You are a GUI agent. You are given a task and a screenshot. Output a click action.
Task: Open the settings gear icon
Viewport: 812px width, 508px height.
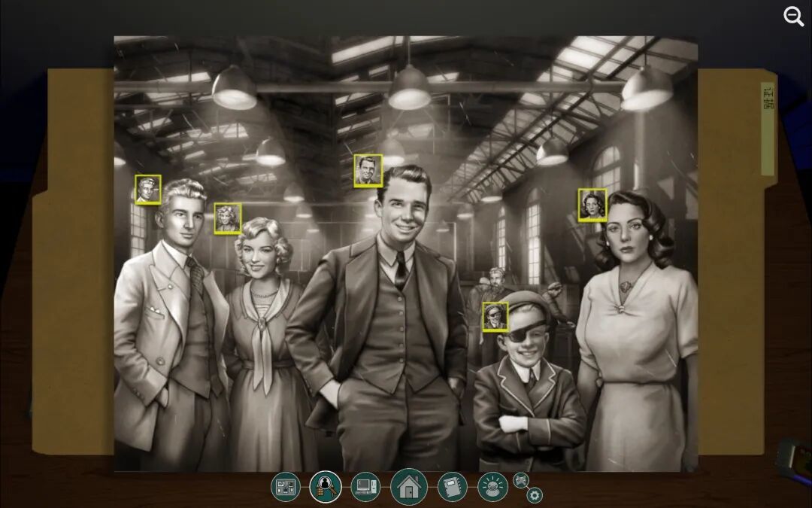[535, 495]
